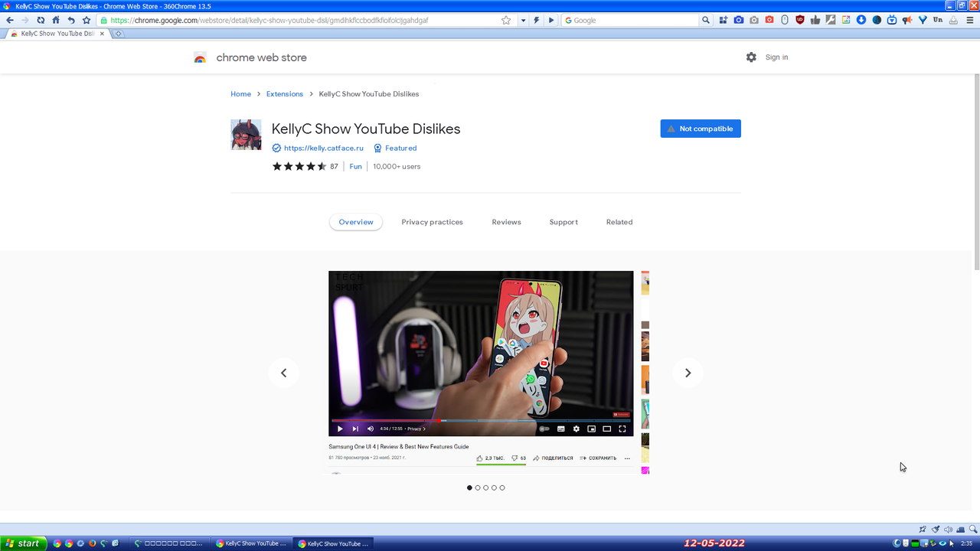980x551 pixels.
Task: Click the chrome web store rainbow logo
Action: pyautogui.click(x=200, y=57)
